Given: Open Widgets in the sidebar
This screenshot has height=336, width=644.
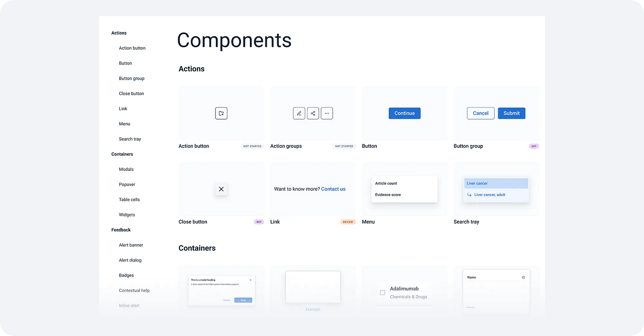Looking at the screenshot, I should (127, 215).
